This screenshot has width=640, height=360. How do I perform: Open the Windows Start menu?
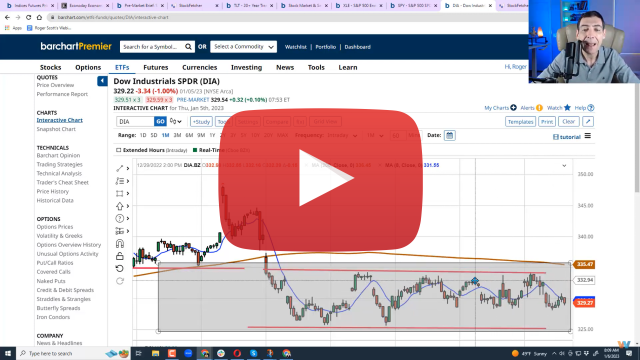[8, 353]
